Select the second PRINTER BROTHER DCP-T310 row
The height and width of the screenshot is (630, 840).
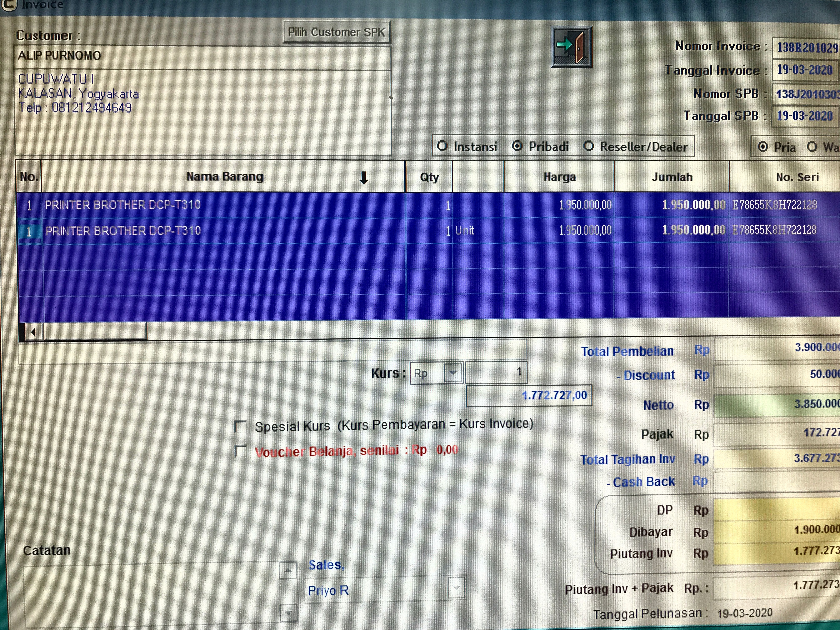click(123, 231)
